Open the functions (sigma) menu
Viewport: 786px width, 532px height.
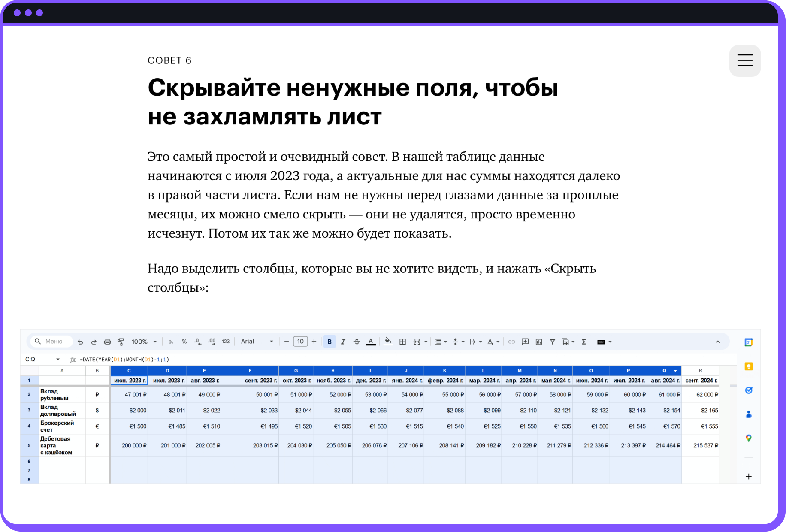[584, 342]
